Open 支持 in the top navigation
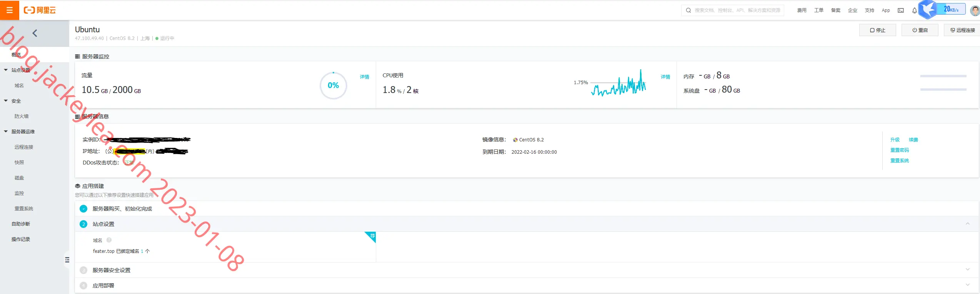 [x=870, y=10]
